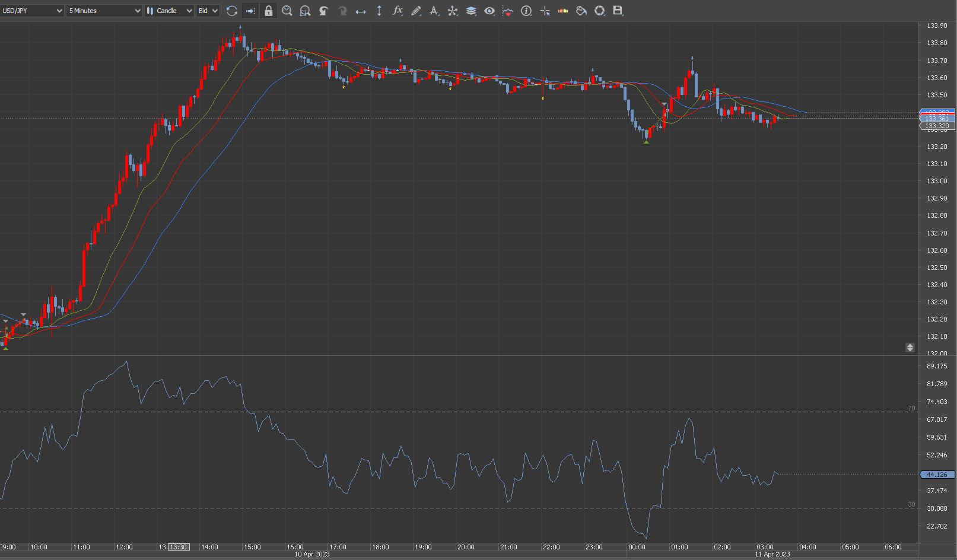Open the Bid price side dropdown
This screenshot has height=560, width=957.
point(208,11)
